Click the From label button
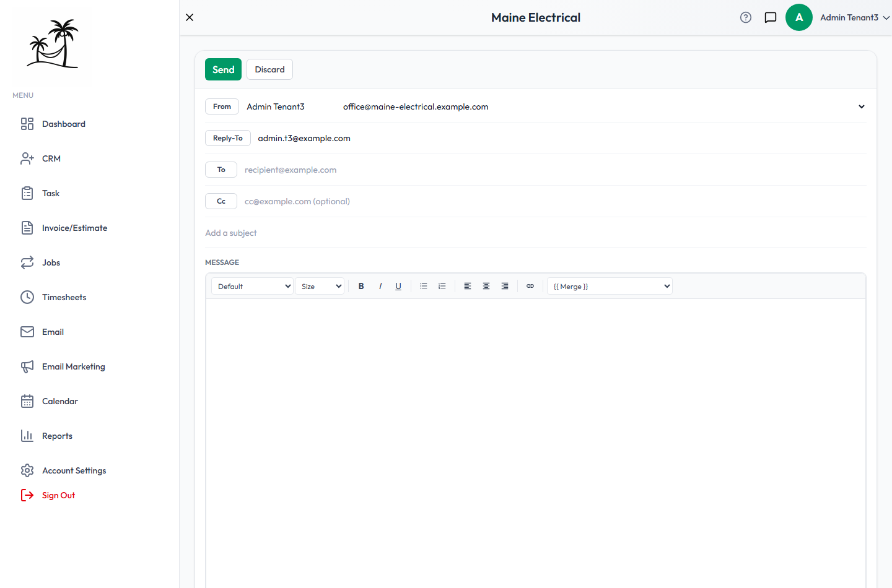 (222, 106)
